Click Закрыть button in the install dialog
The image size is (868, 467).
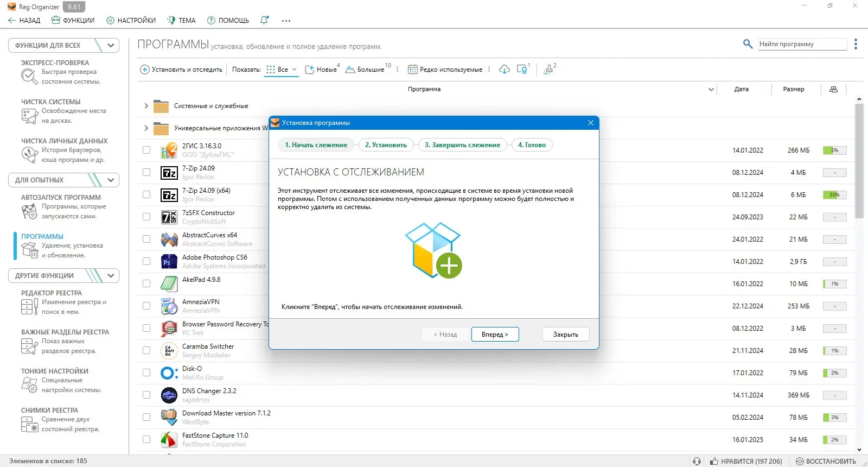click(566, 335)
